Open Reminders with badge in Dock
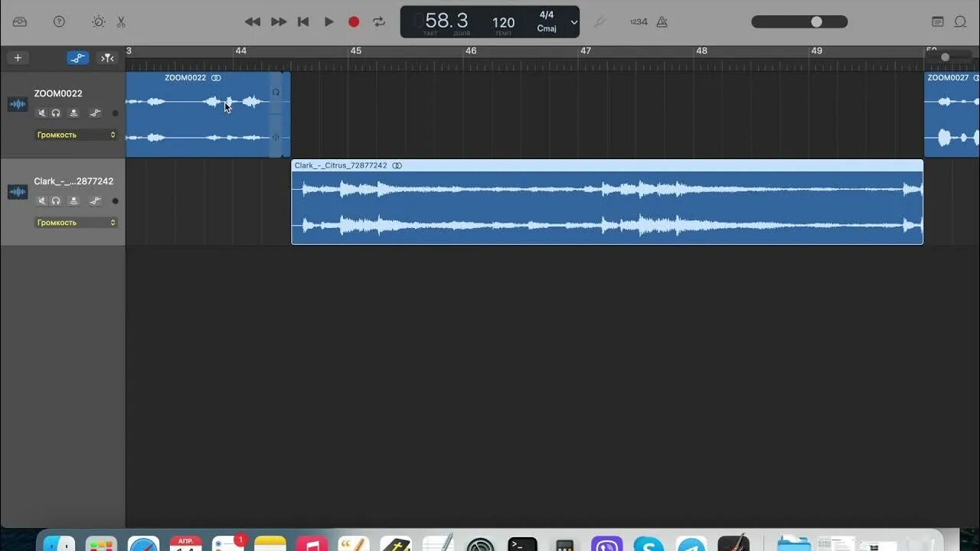Image resolution: width=980 pixels, height=551 pixels. [228, 543]
